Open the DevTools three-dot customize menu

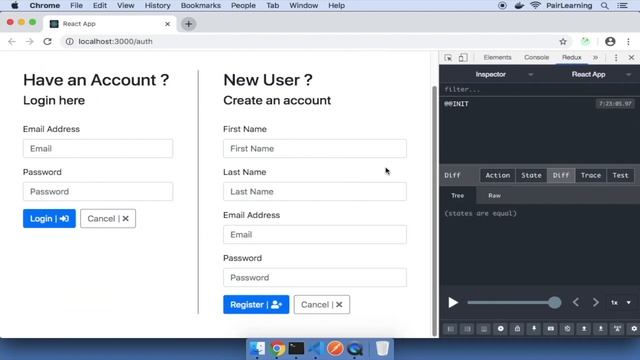[616, 58]
